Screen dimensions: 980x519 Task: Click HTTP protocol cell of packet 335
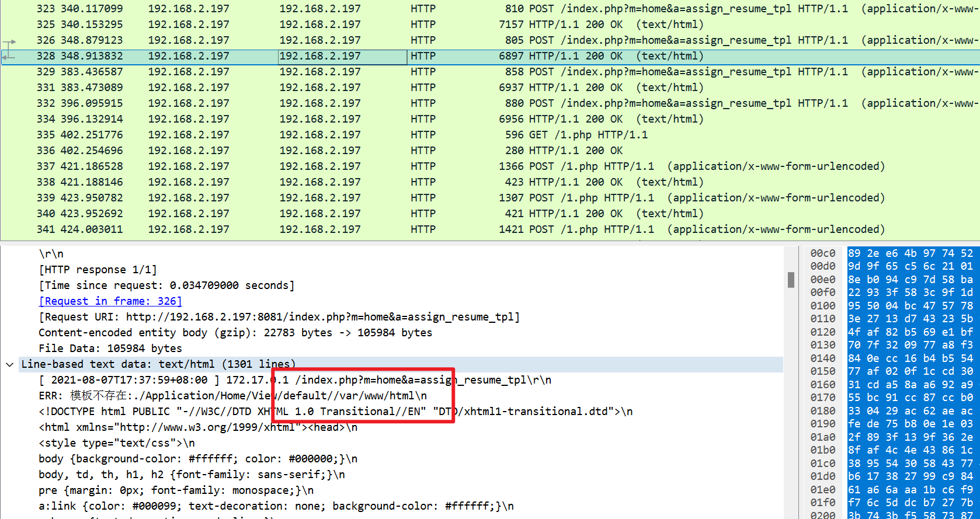(x=423, y=135)
